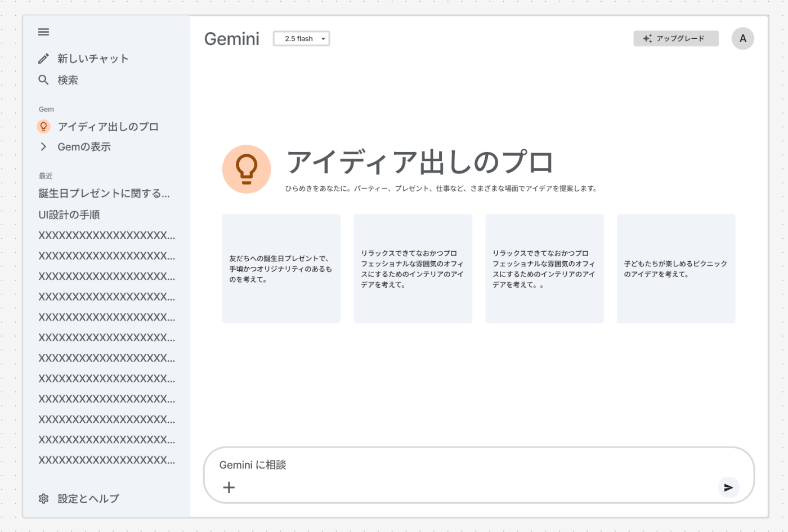The height and width of the screenshot is (532, 788).
Task: Select アイディア出しのプロ Gem in sidebar
Action: [108, 127]
